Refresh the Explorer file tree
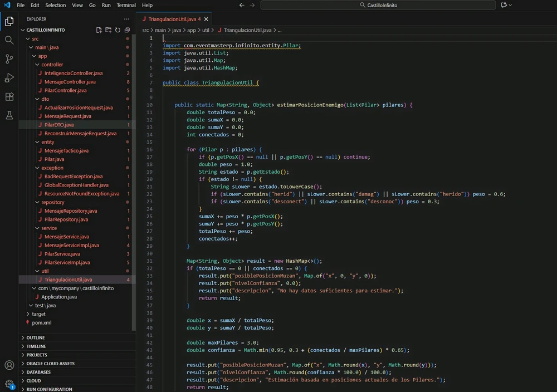Screen dimensions: 557x392 (118, 30)
